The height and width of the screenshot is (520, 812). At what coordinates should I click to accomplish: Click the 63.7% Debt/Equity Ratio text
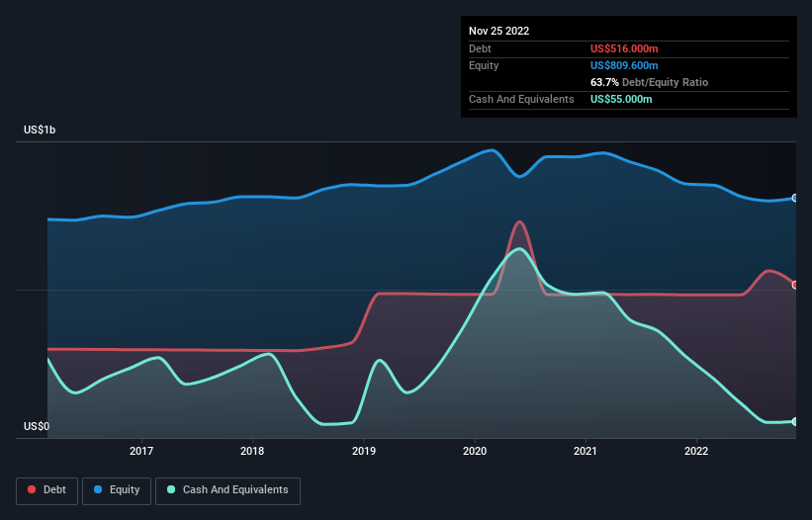(649, 82)
